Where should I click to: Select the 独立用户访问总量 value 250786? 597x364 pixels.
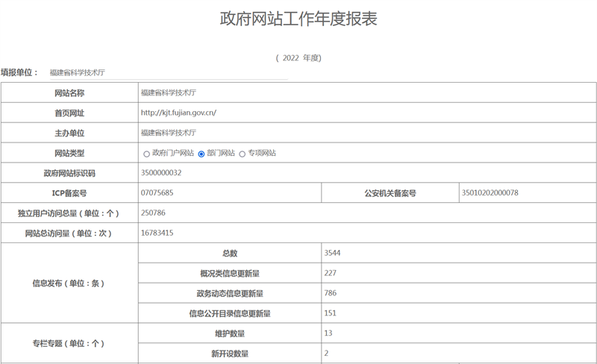(154, 213)
